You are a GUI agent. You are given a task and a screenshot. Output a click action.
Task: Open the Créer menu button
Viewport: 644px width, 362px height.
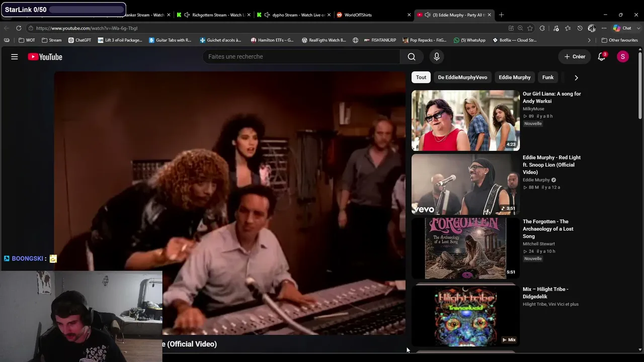point(575,57)
